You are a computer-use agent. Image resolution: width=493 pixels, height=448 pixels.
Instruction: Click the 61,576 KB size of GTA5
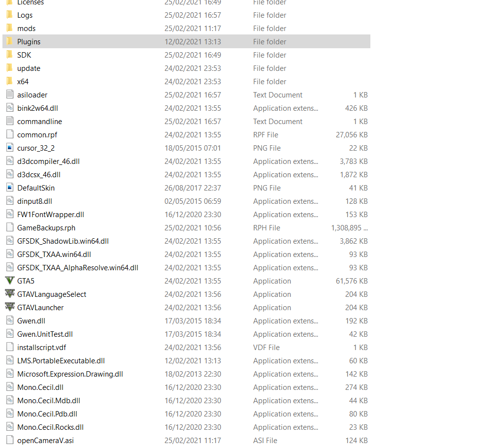pyautogui.click(x=352, y=281)
